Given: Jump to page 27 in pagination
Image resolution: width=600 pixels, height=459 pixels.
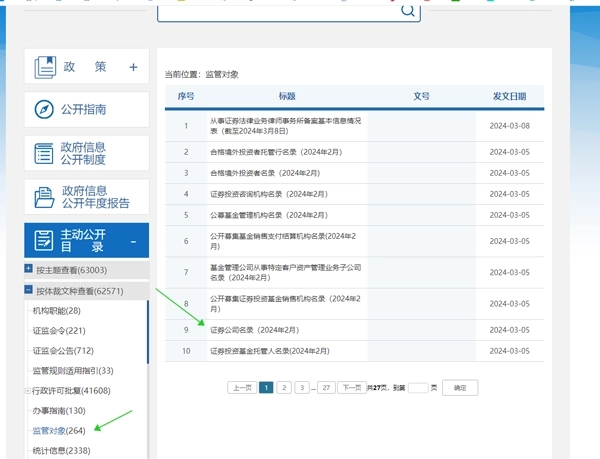Looking at the screenshot, I should 326,387.
